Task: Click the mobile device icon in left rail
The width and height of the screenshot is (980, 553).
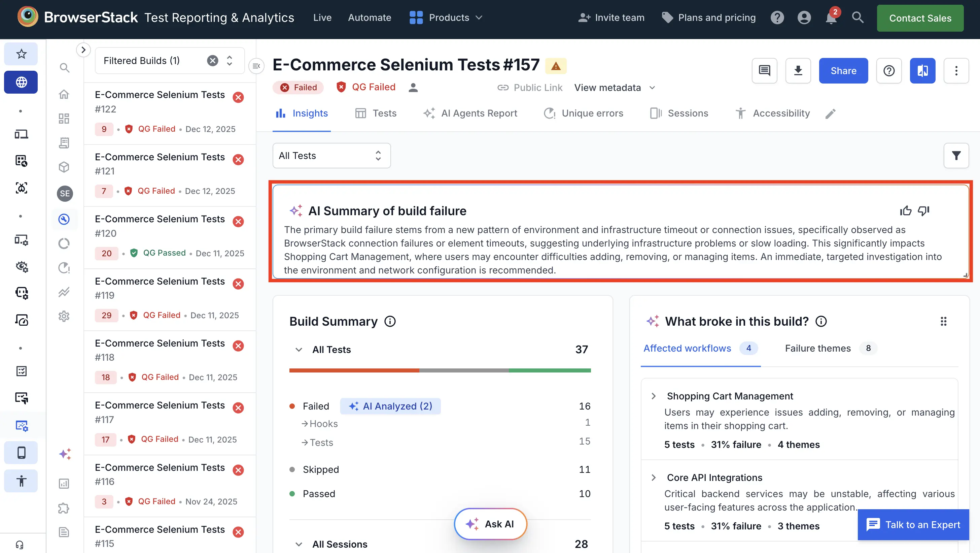Action: (21, 453)
